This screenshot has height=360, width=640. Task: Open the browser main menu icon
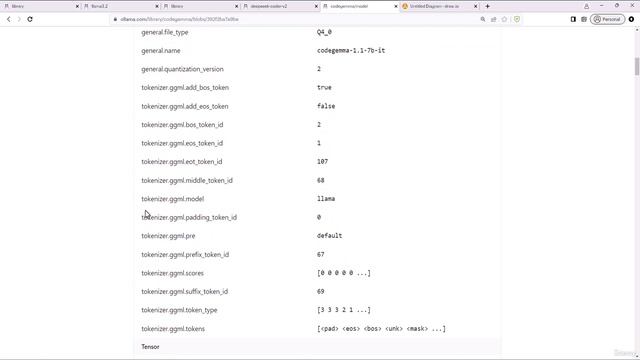pyautogui.click(x=631, y=19)
